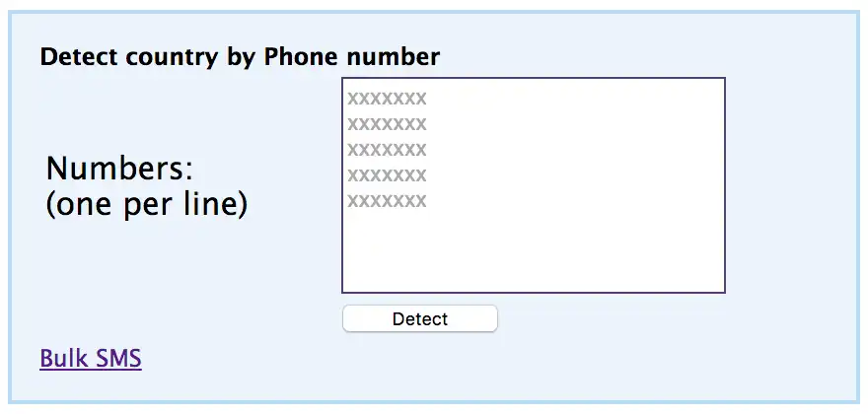Submit numbers using the Detect button

pyautogui.click(x=419, y=319)
